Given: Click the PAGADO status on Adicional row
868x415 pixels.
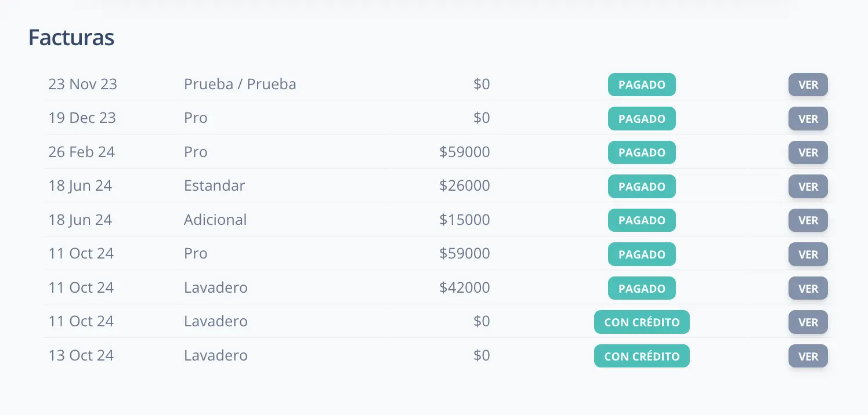Looking at the screenshot, I should point(642,220).
